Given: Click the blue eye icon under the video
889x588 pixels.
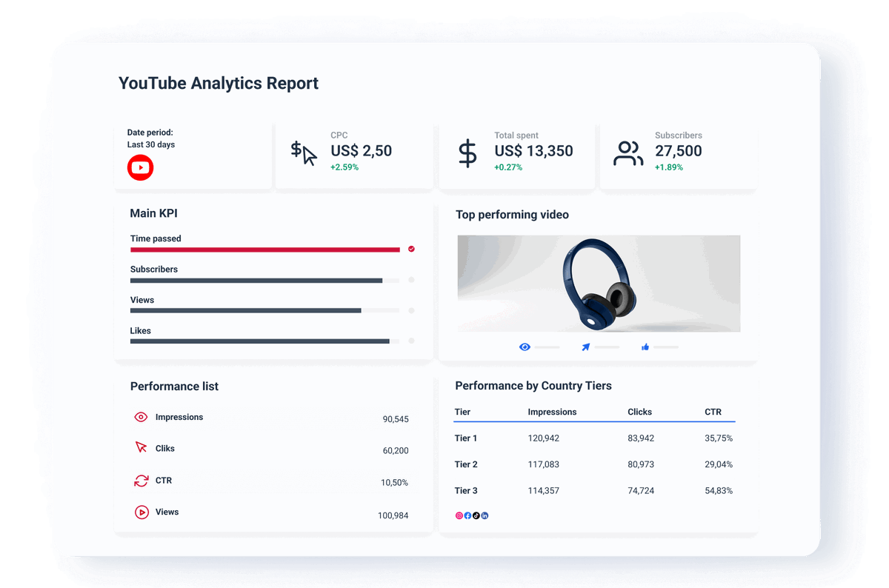Looking at the screenshot, I should point(525,346).
